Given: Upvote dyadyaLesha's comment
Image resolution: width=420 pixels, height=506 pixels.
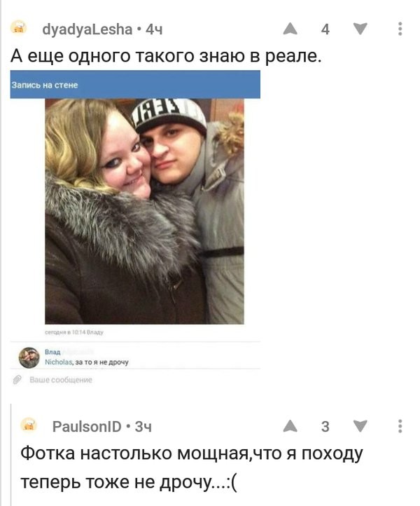Looking at the screenshot, I should click(290, 29).
